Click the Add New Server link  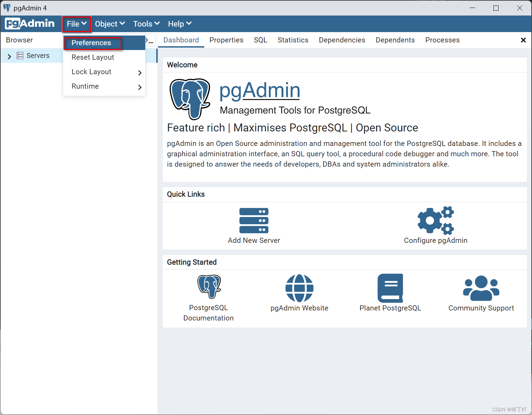254,240
